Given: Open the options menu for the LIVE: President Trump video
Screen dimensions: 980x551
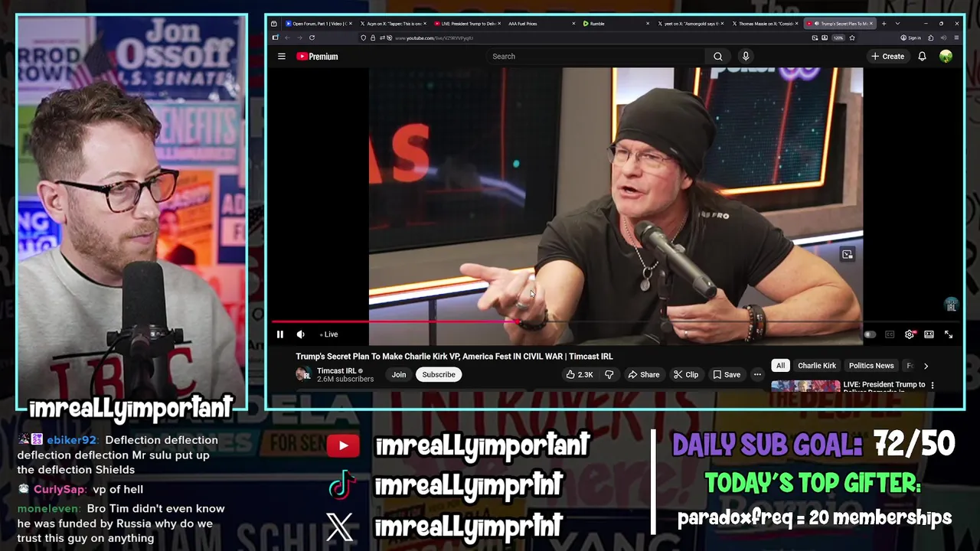Looking at the screenshot, I should [x=932, y=386].
